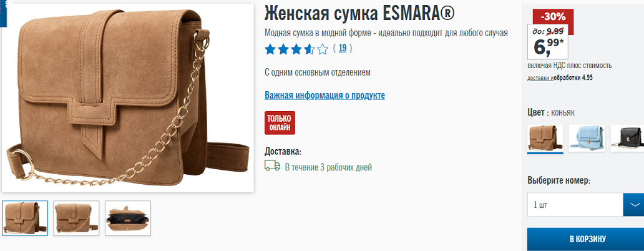Image resolution: width=644 pixels, height=251 pixels.
Task: Show the open-bag interior thumbnail
Action: [x=128, y=218]
